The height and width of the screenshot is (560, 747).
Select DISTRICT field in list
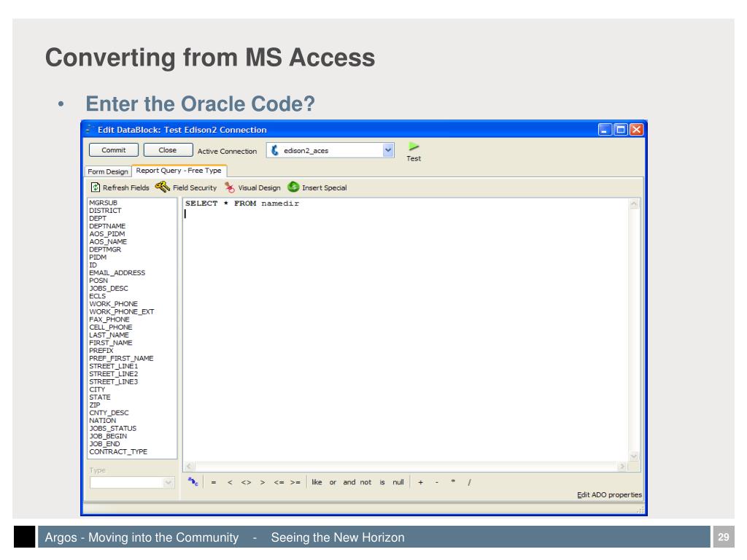pyautogui.click(x=105, y=211)
